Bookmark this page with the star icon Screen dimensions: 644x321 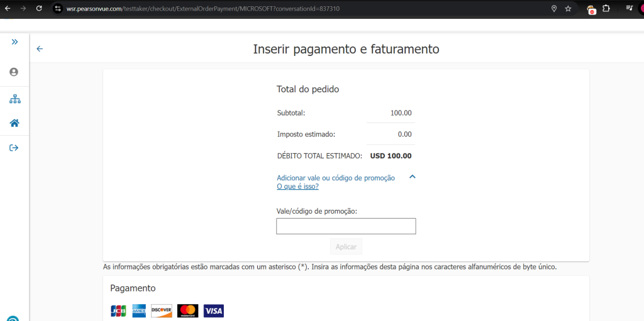(x=568, y=9)
